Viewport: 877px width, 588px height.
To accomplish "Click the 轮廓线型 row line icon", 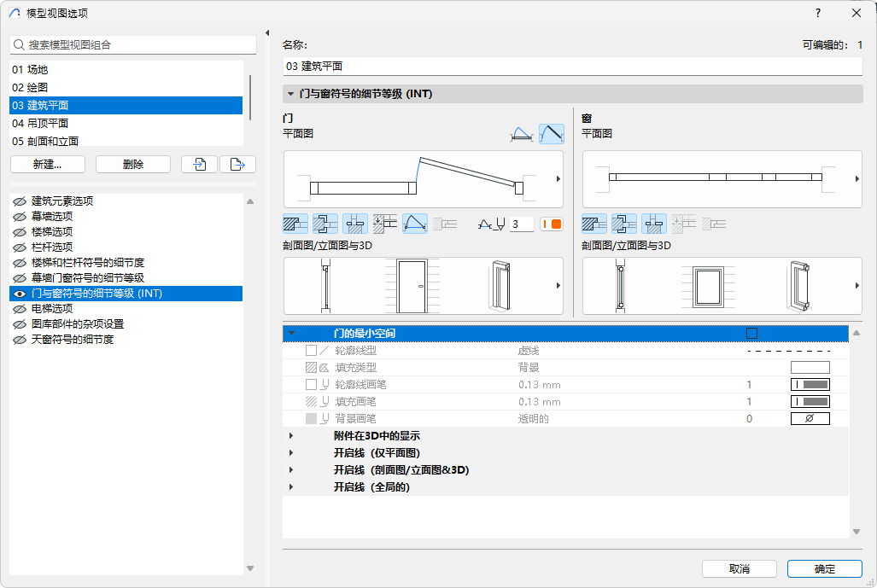I will pyautogui.click(x=324, y=351).
